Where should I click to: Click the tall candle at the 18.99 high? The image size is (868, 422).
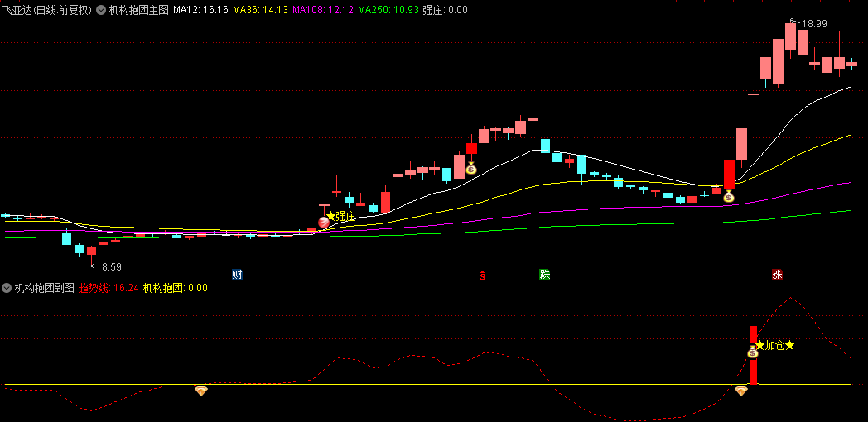coord(790,37)
